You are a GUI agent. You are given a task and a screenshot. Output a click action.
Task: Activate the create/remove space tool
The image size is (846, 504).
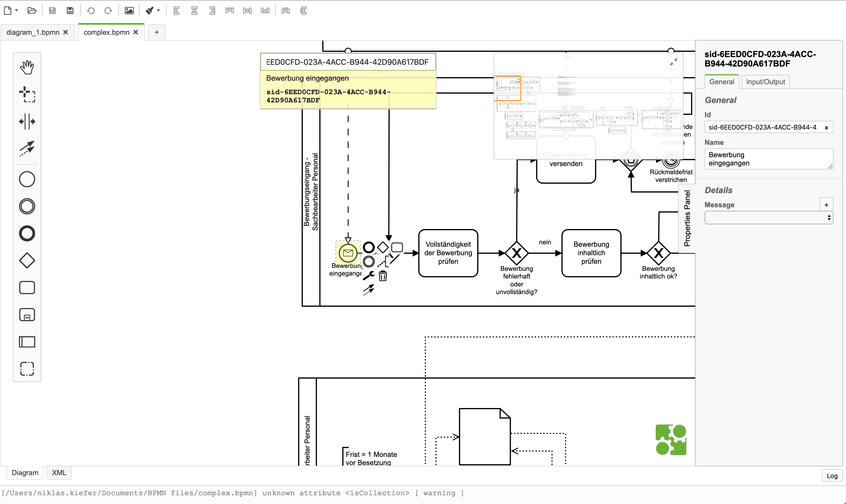(27, 121)
